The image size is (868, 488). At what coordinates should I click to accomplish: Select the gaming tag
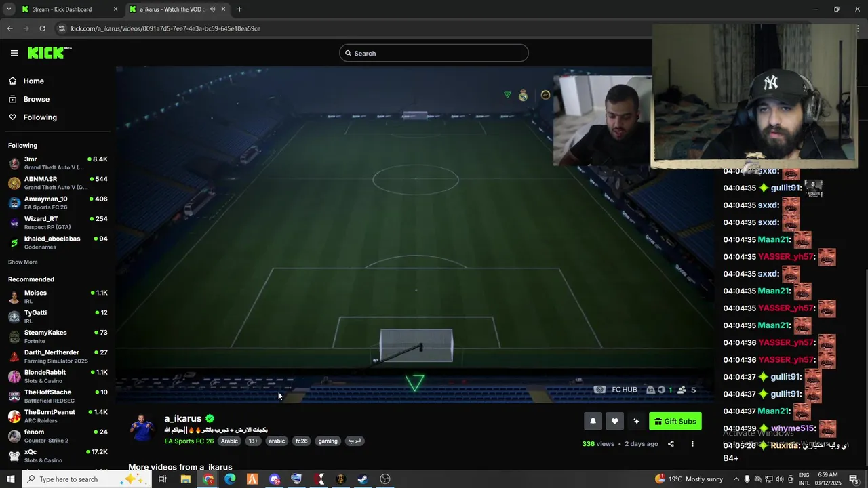(x=328, y=441)
